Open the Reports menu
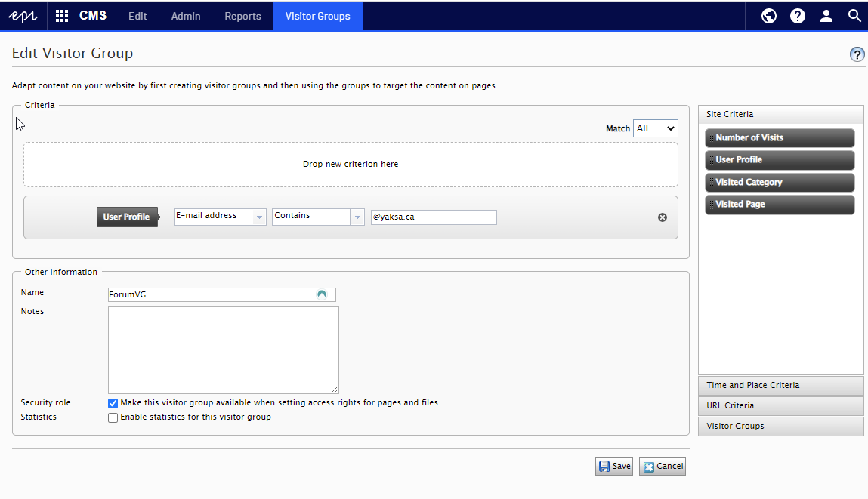This screenshot has height=499, width=868. 242,16
